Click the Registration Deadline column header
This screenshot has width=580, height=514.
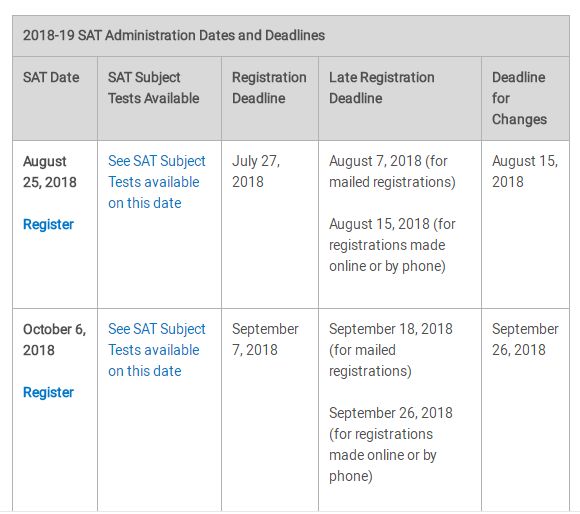[x=269, y=88]
